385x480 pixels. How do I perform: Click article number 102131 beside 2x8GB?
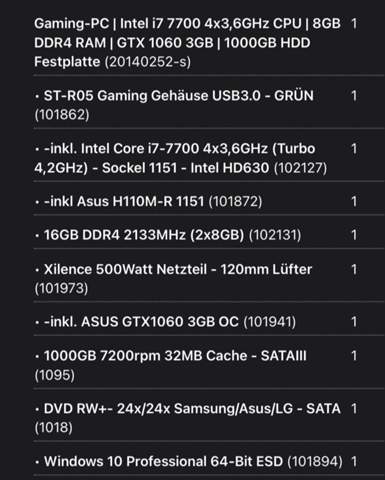(275, 235)
